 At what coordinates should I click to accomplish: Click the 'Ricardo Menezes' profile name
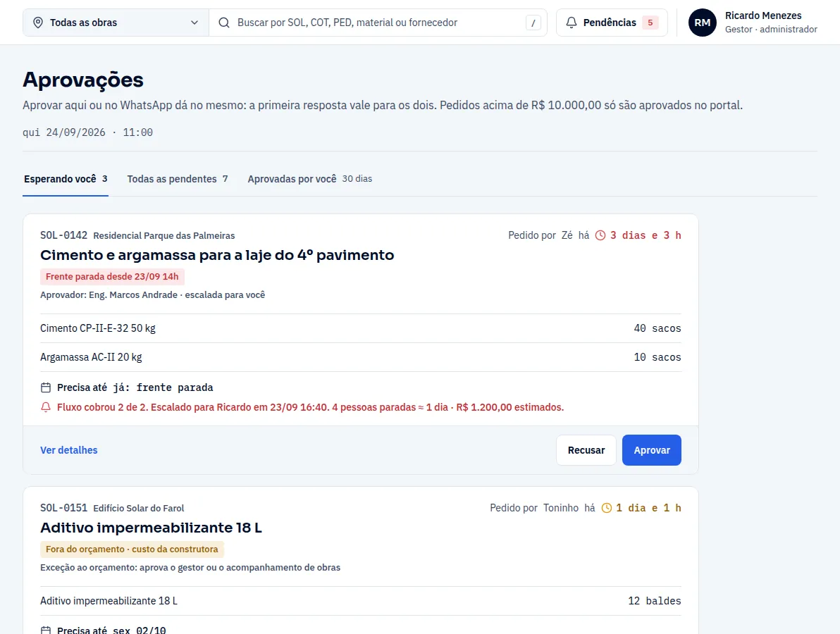(x=763, y=15)
